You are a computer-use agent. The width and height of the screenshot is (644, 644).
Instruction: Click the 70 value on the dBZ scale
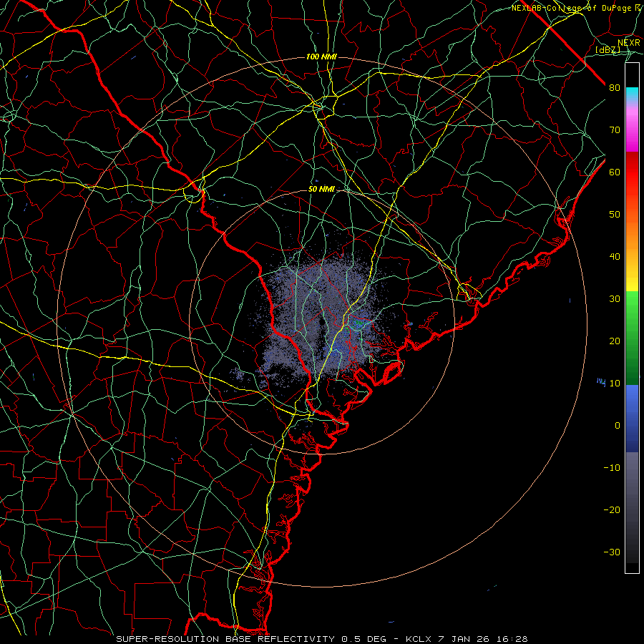click(x=615, y=130)
